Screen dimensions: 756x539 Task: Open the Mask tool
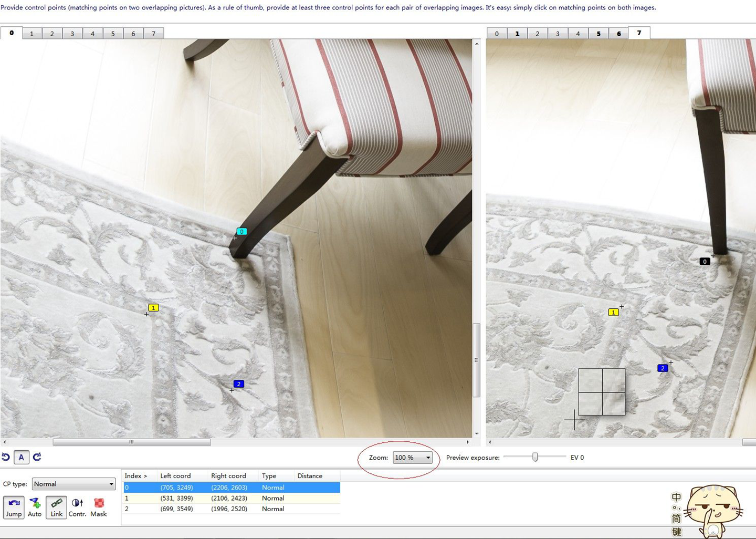98,507
